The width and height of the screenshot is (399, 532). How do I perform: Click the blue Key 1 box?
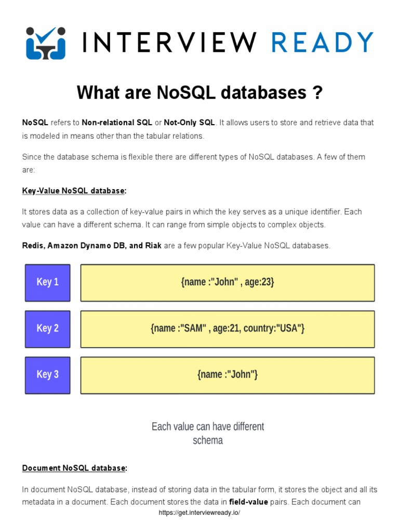tap(47, 283)
